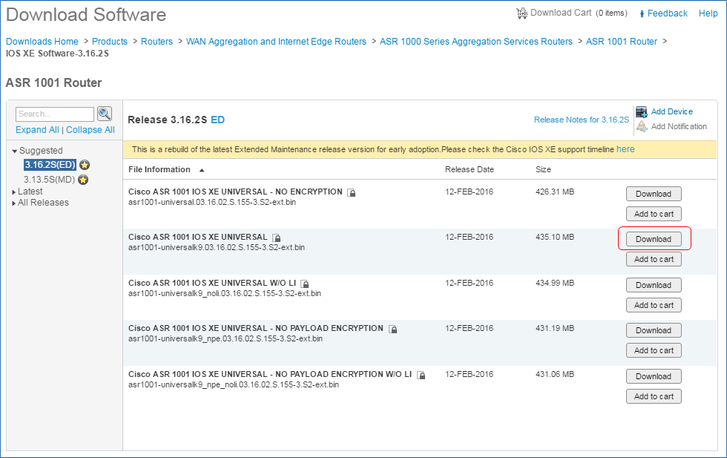Click lock icon next to NO ENCRYPTION image
Image resolution: width=727 pixels, height=458 pixels.
[352, 192]
